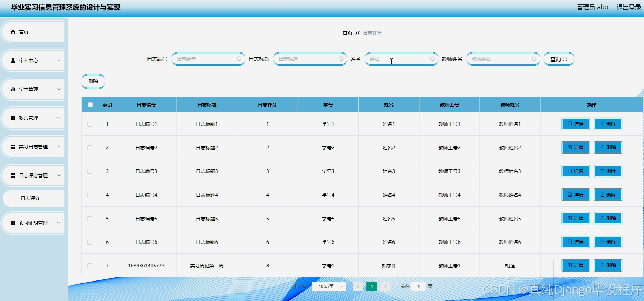Click 退出登录 to log out

(629, 7)
